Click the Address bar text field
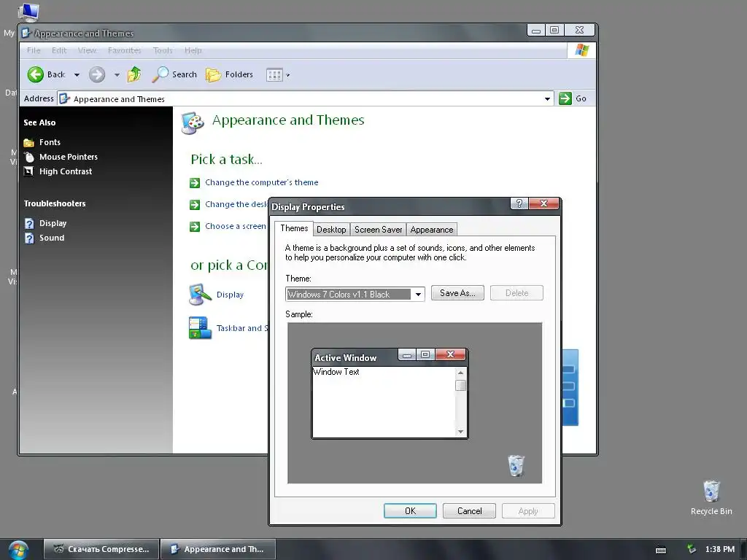This screenshot has width=747, height=560. click(x=305, y=99)
